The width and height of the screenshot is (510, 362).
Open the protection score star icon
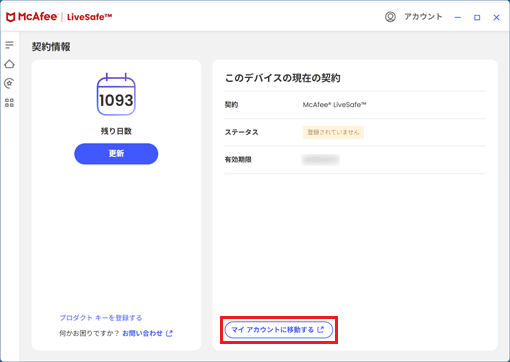point(9,83)
